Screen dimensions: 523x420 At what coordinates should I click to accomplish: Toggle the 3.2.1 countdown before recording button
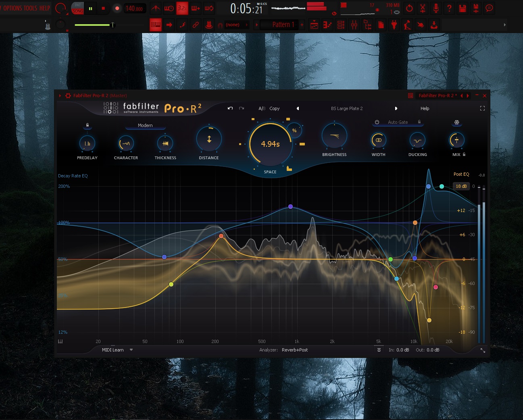point(182,8)
